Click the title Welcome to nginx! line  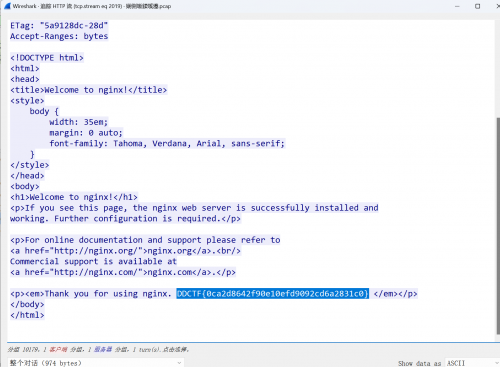coord(88,90)
